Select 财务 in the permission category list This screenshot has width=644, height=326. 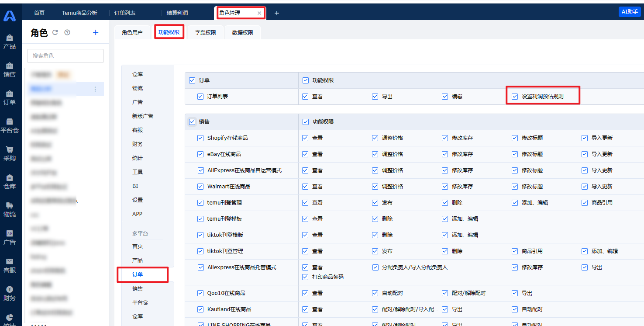coord(138,144)
